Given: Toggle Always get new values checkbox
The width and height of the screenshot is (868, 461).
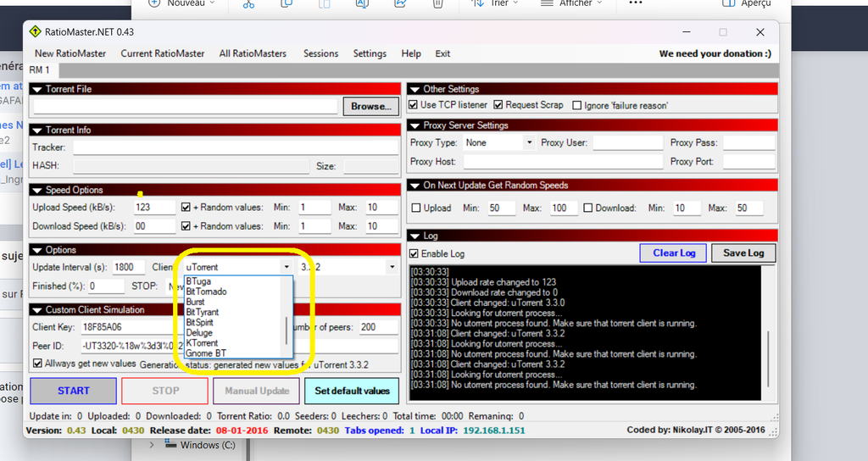Looking at the screenshot, I should click(37, 364).
